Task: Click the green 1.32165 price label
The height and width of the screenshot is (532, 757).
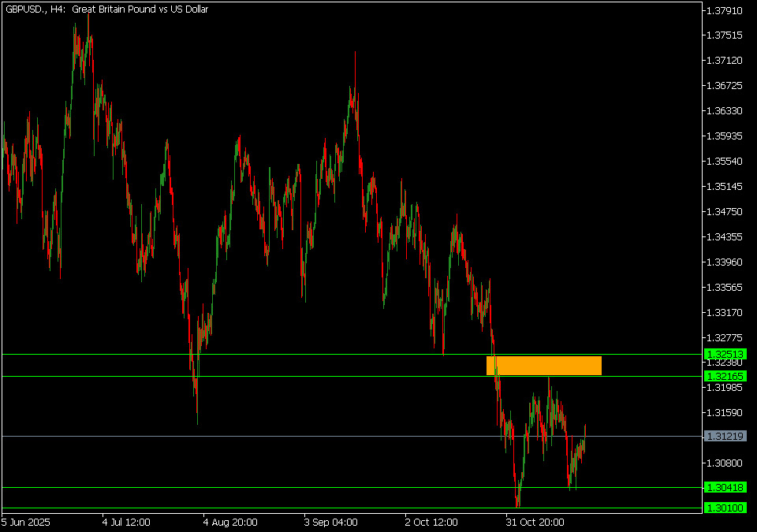Action: (725, 377)
